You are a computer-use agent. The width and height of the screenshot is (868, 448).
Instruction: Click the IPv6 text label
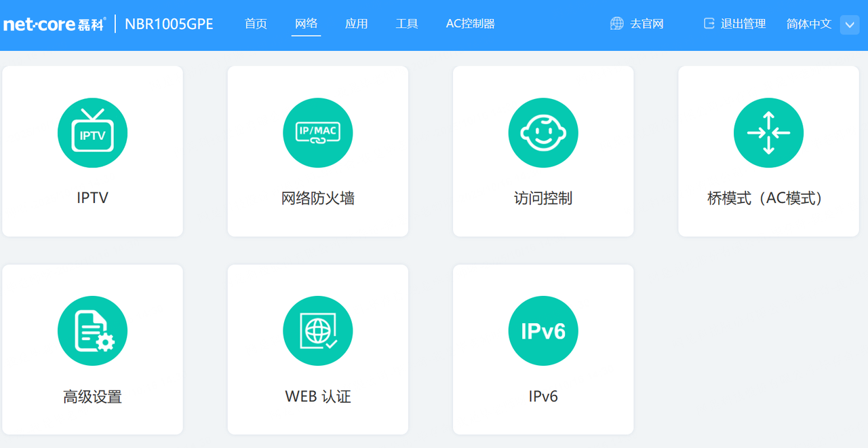coord(543,396)
